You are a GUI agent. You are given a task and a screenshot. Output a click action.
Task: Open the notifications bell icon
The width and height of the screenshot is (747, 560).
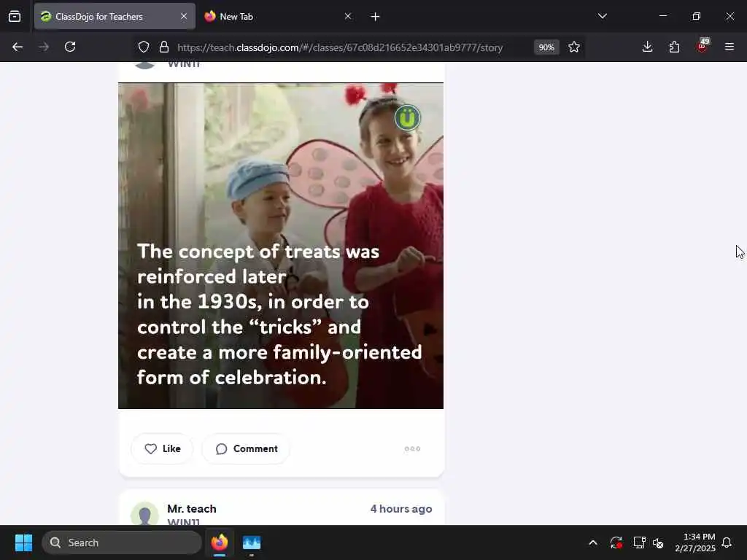tap(727, 542)
